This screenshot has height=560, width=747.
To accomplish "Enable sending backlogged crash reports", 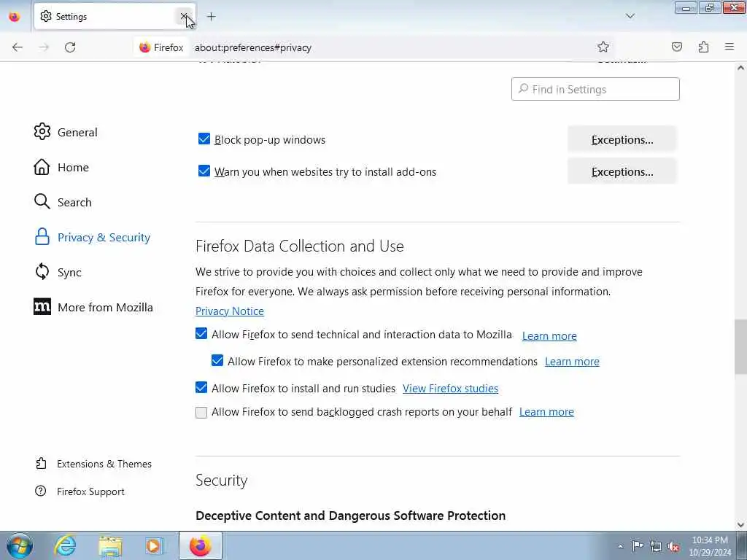I will point(201,413).
